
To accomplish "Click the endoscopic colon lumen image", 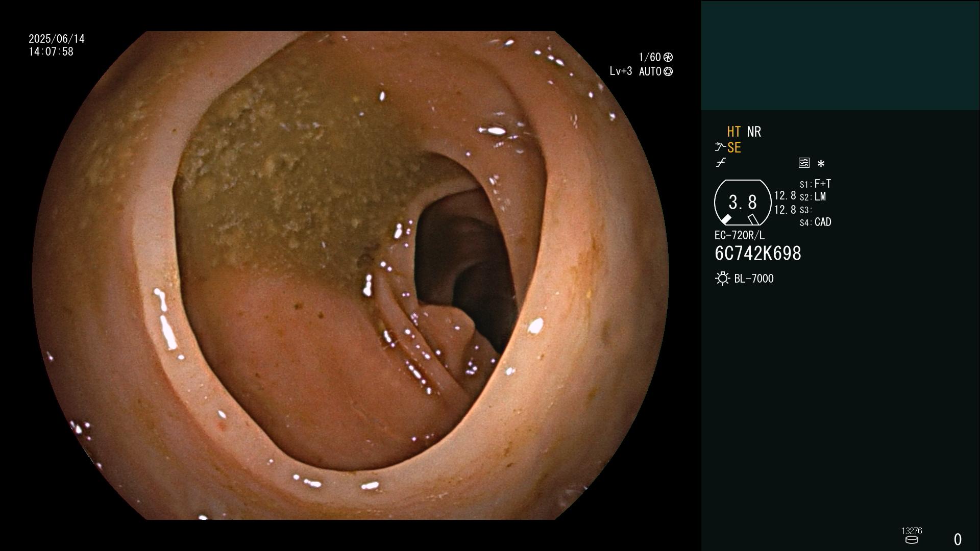I will [x=351, y=275].
